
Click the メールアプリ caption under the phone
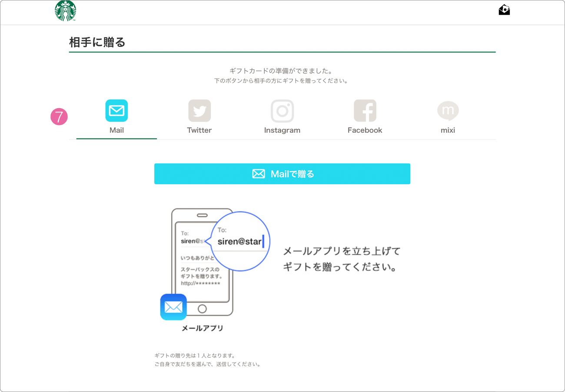click(x=203, y=328)
